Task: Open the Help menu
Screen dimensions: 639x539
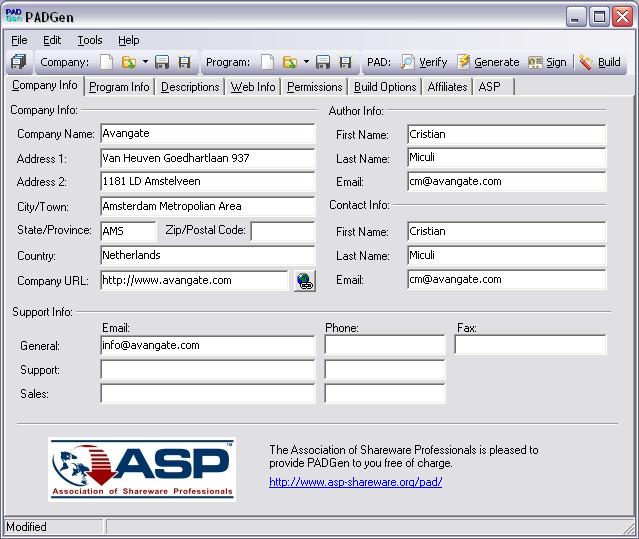Action: coord(129,40)
